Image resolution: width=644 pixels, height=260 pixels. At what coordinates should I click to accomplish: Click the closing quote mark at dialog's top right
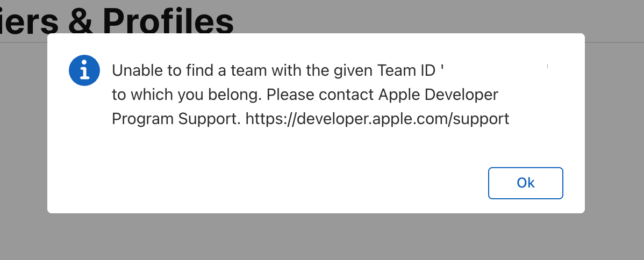pyautogui.click(x=547, y=66)
